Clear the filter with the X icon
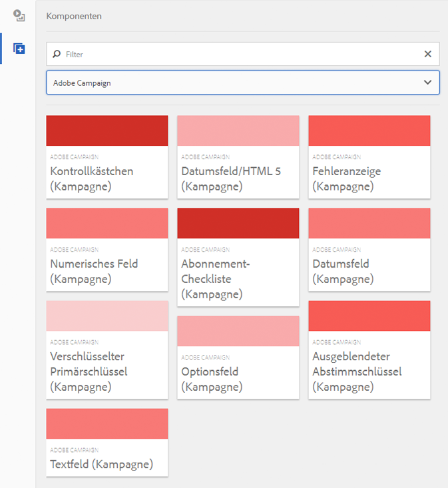Screen dimensions: 448x488 (428, 54)
